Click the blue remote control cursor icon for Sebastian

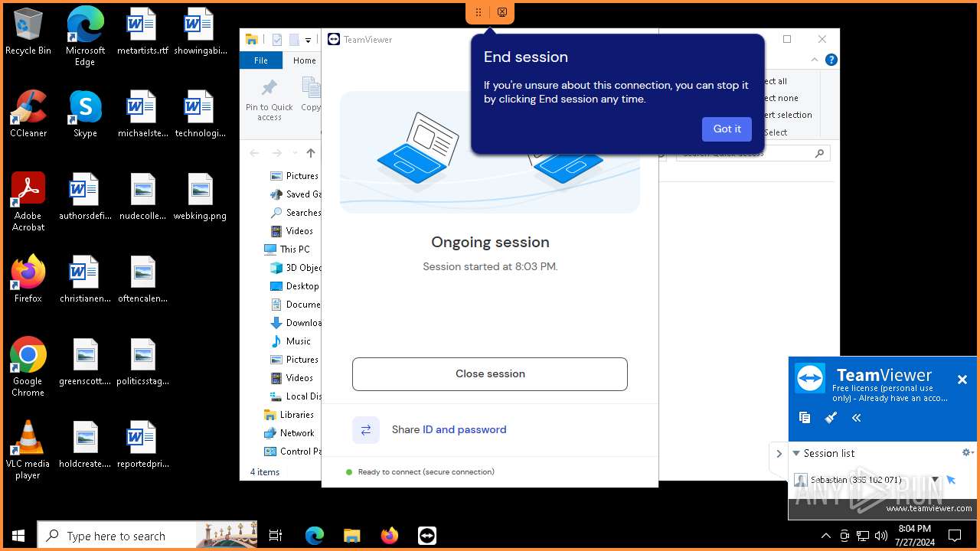(951, 480)
